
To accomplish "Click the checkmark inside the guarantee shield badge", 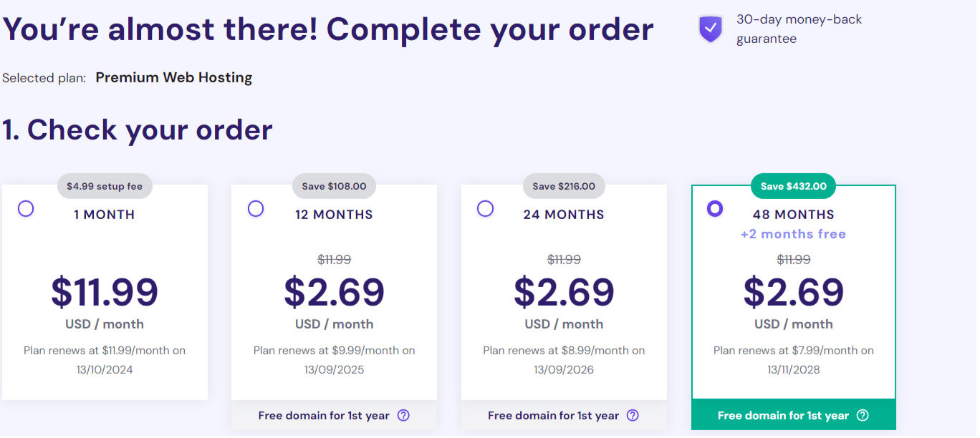I will [709, 27].
